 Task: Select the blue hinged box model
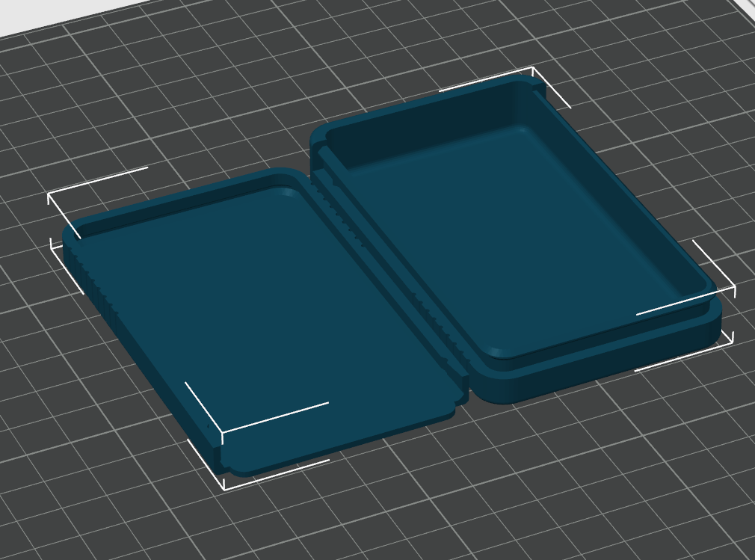392,276
